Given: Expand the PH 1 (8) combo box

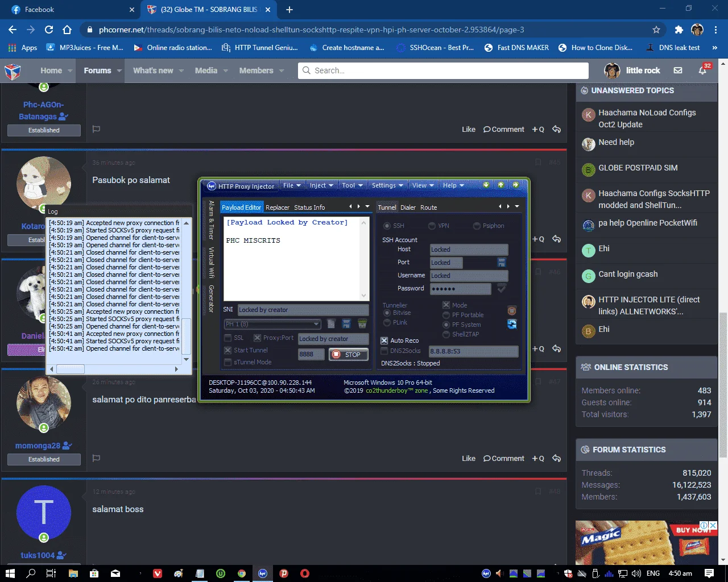Looking at the screenshot, I should (x=316, y=324).
